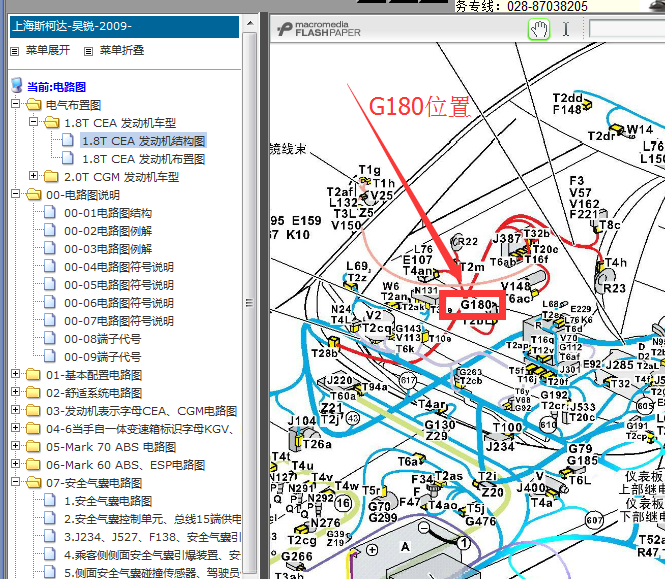Click page icon beside 00-08端子代号

click(x=50, y=338)
